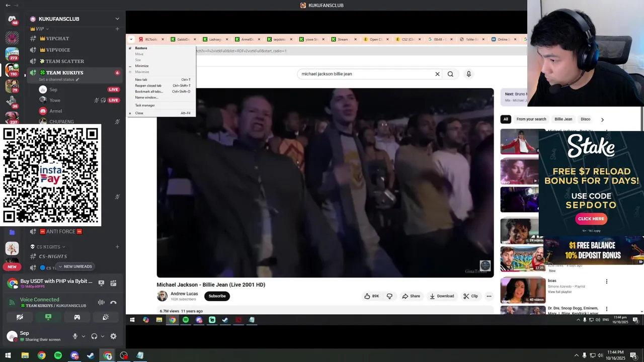The height and width of the screenshot is (362, 644).
Task: Select the 'Disco' filter chip
Action: point(586,119)
